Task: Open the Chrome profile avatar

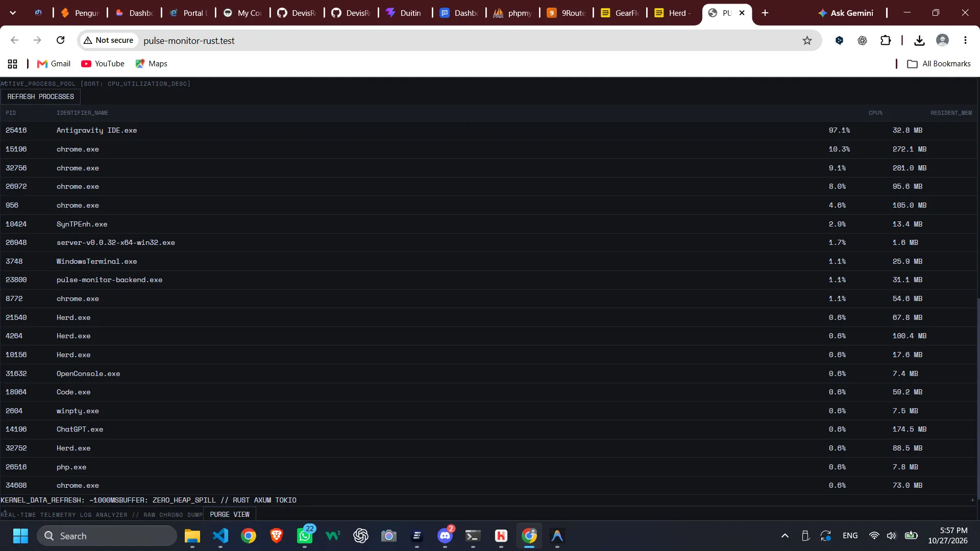Action: click(942, 40)
